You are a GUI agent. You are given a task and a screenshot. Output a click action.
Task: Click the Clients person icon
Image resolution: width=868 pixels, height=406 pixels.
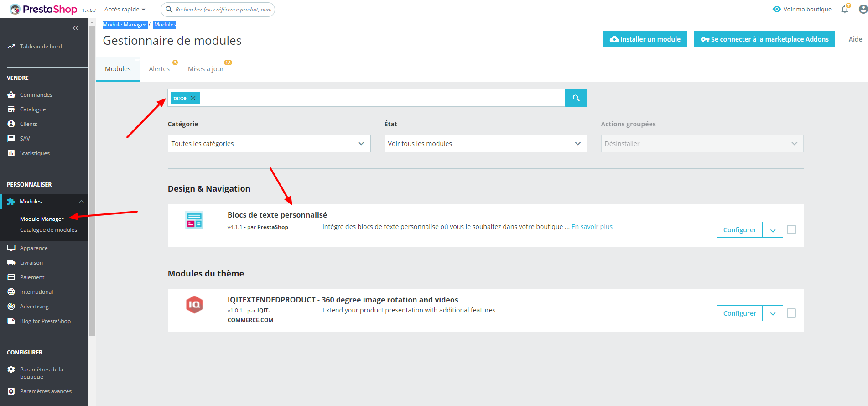11,124
